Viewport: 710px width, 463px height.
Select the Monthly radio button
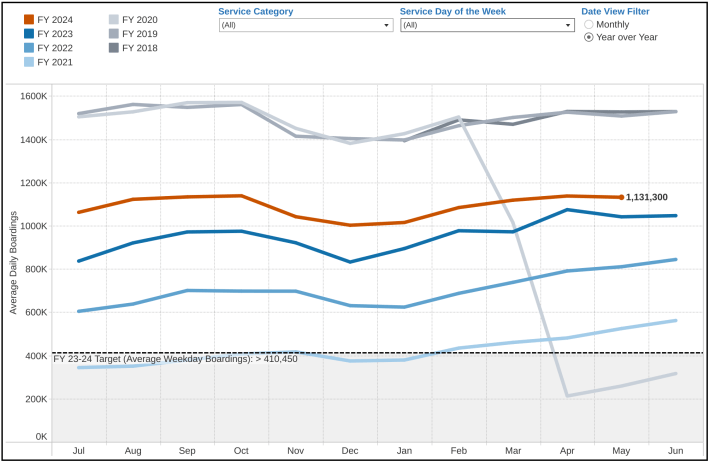tap(589, 23)
